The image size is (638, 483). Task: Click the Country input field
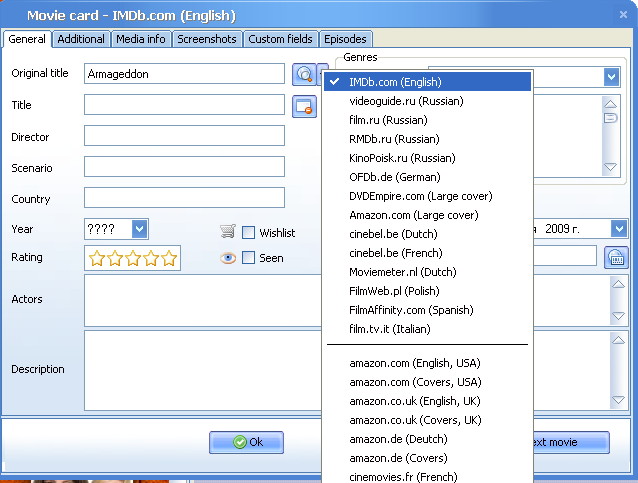(x=184, y=197)
